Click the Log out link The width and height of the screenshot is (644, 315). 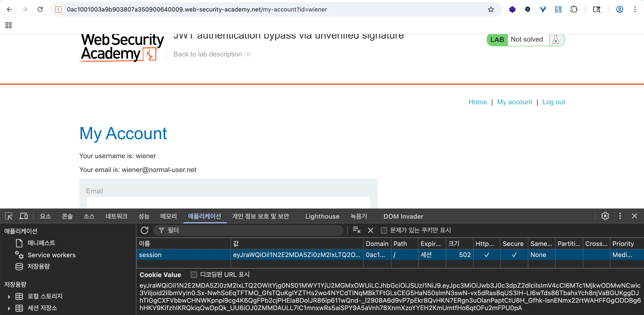tap(553, 102)
